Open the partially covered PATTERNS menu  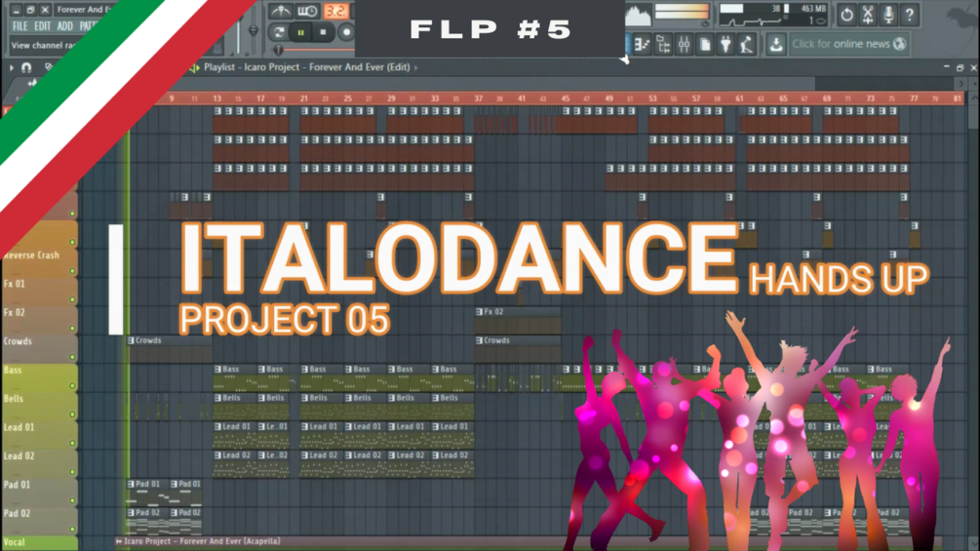87,26
